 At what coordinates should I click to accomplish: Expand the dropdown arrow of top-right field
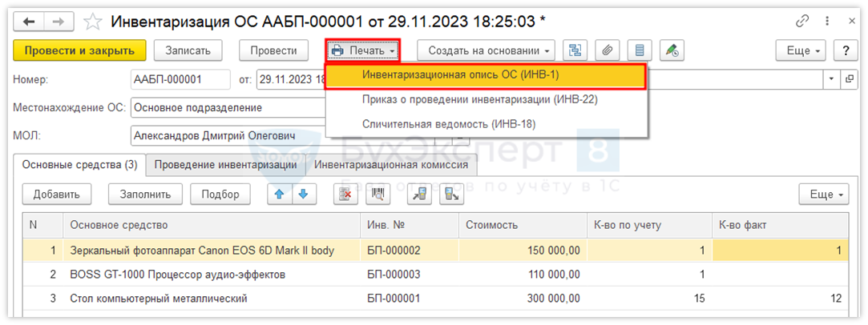click(x=832, y=79)
